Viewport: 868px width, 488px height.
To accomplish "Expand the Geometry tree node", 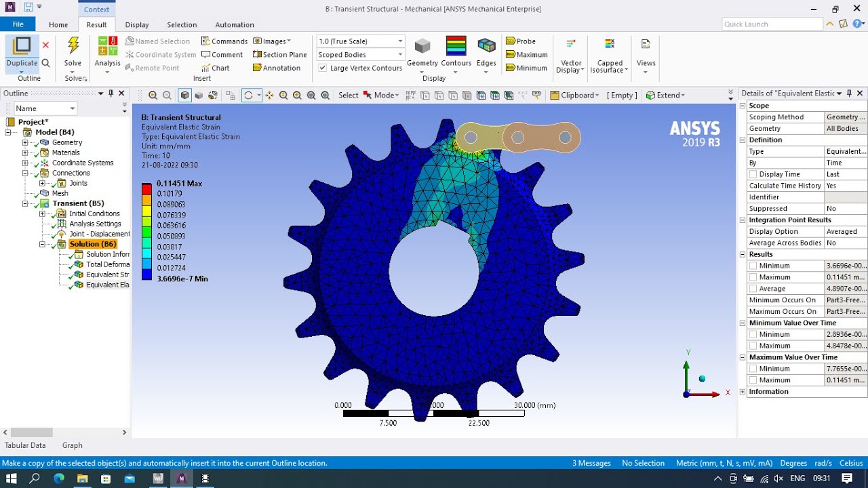I will [25, 142].
